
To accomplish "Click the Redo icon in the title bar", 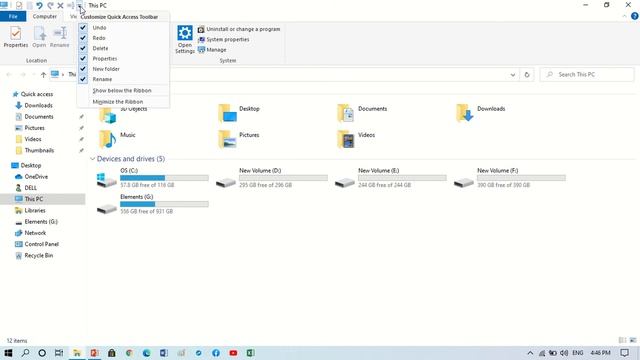I will click(x=50, y=5).
